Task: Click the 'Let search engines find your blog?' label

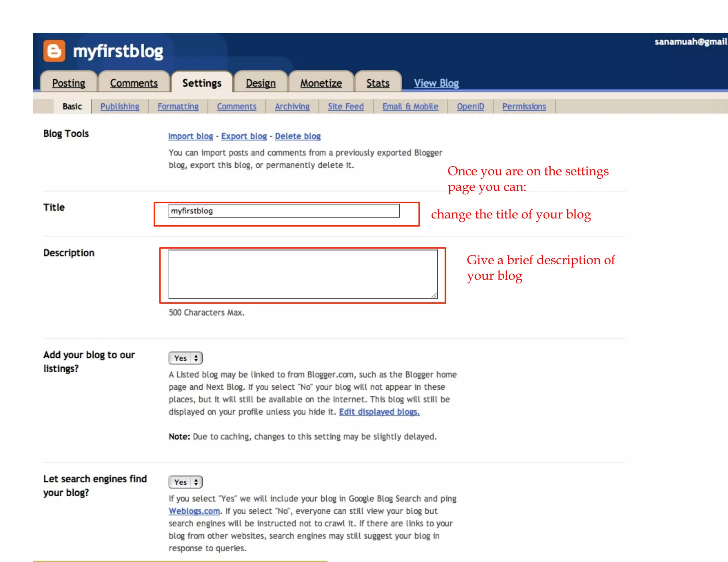Action: pyautogui.click(x=95, y=486)
